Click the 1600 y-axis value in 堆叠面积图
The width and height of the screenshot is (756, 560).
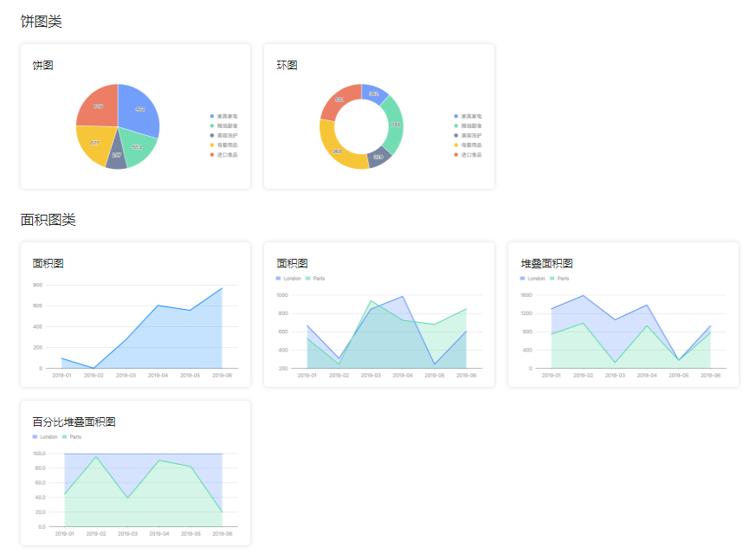pyautogui.click(x=527, y=295)
